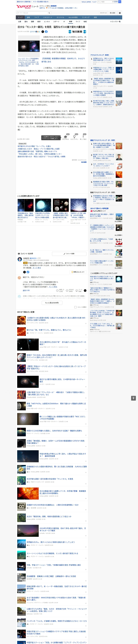This screenshot has width=138, height=644.
Task: Share article on Facebook below headline
Action: point(46,32)
